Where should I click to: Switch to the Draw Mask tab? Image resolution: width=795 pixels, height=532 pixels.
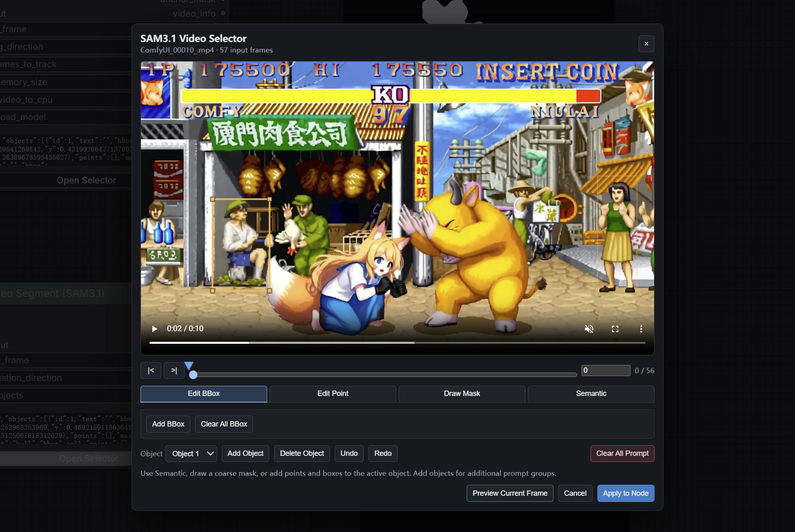pos(462,394)
